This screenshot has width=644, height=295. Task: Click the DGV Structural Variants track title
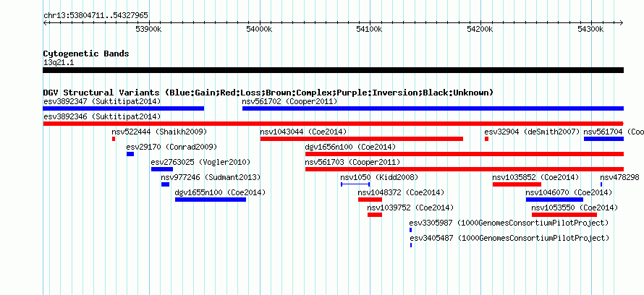(268, 93)
